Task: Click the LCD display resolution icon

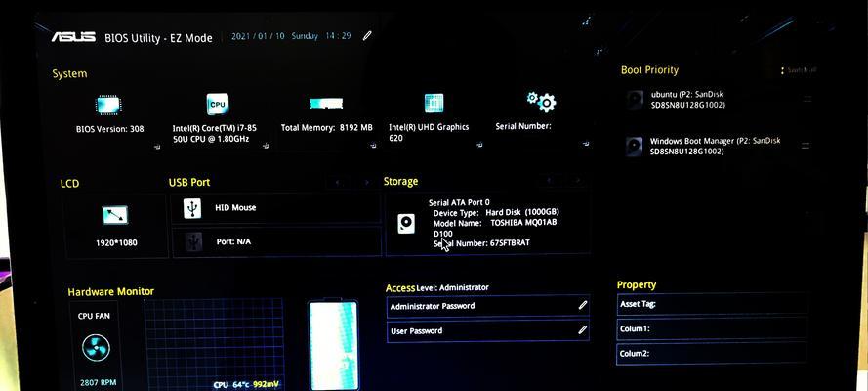Action: [x=115, y=215]
